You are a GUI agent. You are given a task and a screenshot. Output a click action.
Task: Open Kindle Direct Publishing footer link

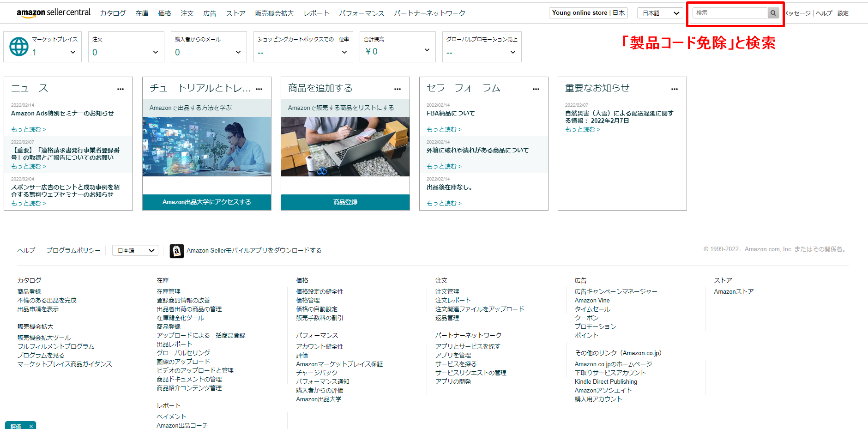click(x=606, y=382)
